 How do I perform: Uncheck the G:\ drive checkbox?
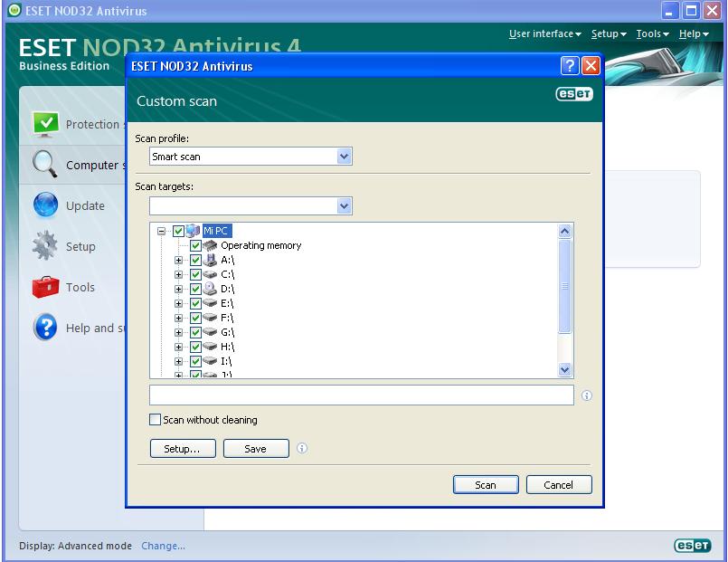click(195, 332)
